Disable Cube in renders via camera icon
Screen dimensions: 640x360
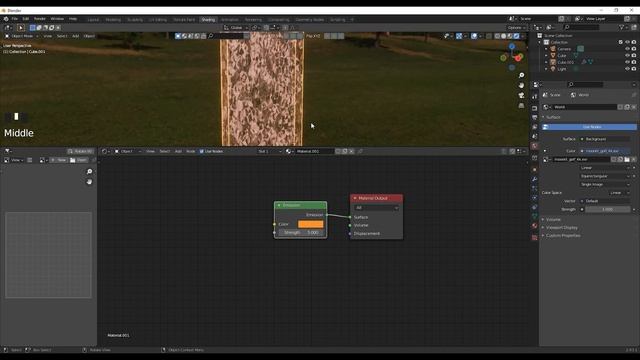click(x=634, y=56)
